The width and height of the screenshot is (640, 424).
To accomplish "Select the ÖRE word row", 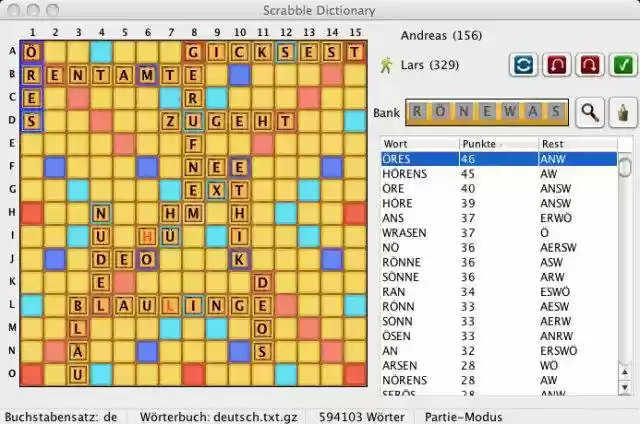I will coord(499,189).
